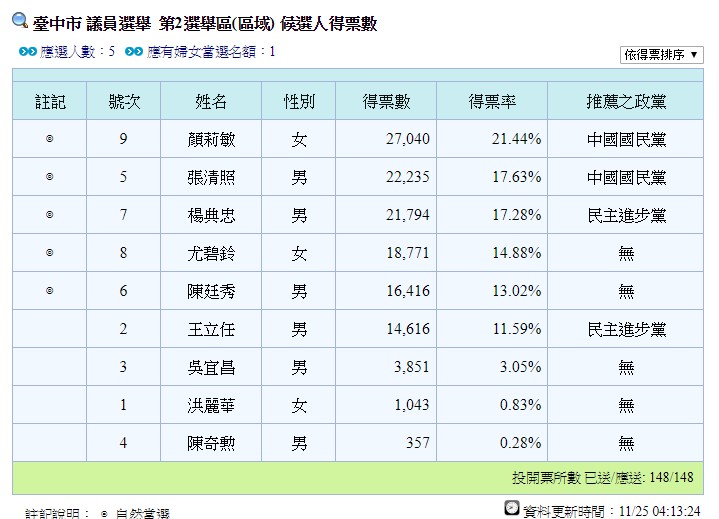Click the 得票率 column header
Viewport: 719px width, 519px height.
492,101
